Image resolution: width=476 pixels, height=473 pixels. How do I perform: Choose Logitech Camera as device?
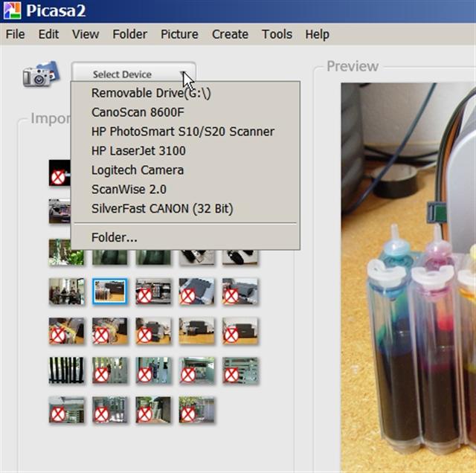coord(185,170)
